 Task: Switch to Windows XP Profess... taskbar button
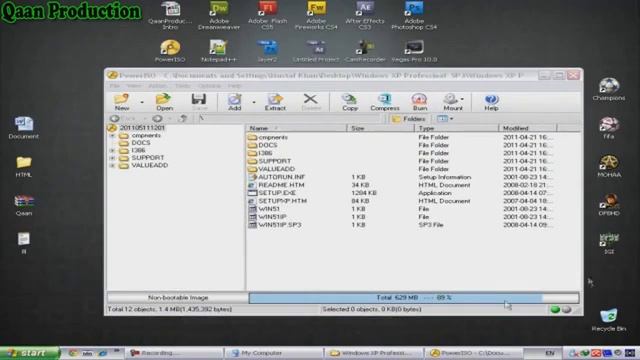(373, 353)
